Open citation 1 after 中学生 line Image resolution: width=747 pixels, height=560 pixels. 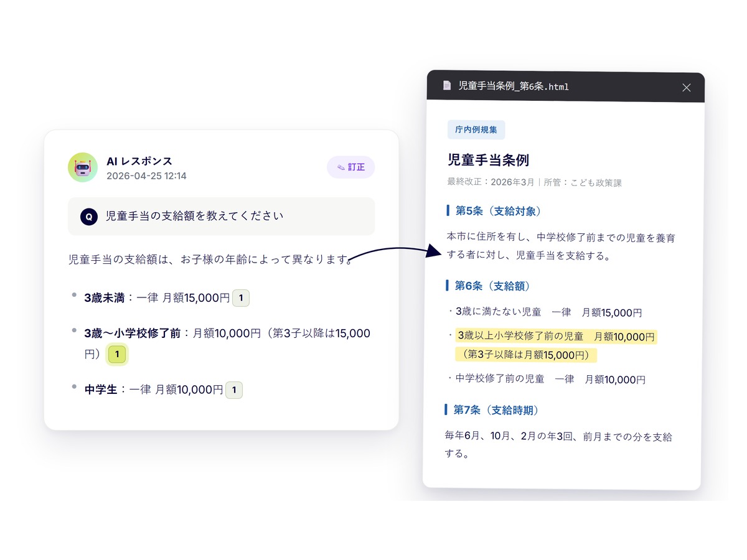coord(234,390)
